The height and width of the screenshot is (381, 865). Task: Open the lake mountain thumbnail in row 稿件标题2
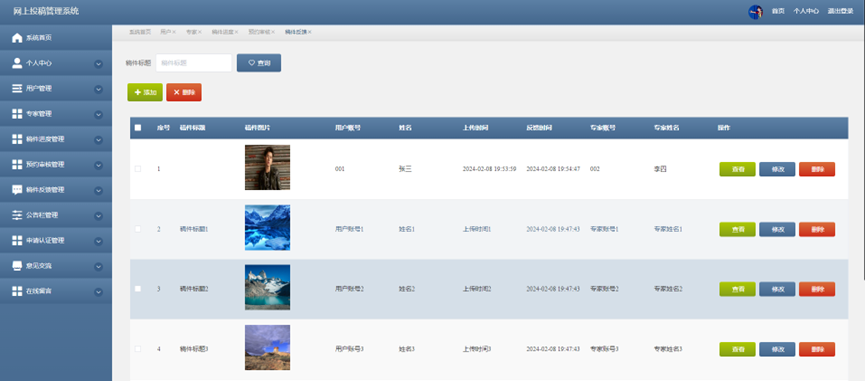tap(268, 287)
